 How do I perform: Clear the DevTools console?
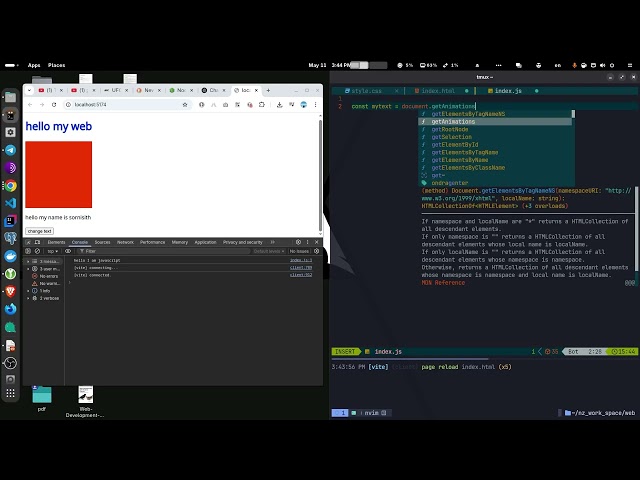tap(37, 251)
